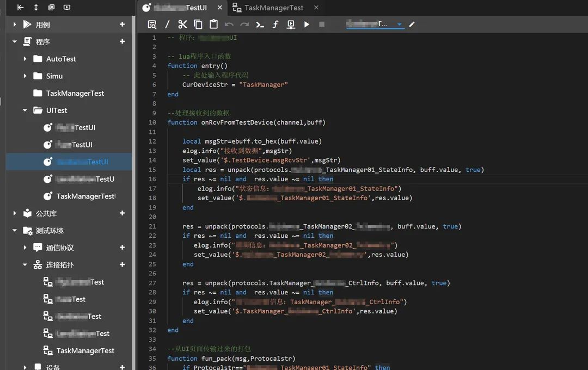588x370 pixels.
Task: Expand the 公共库 node
Action: [15, 213]
